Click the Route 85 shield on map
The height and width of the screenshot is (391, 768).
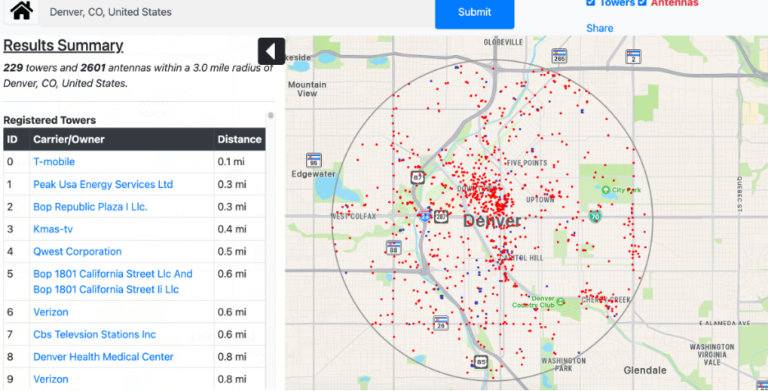click(x=480, y=362)
